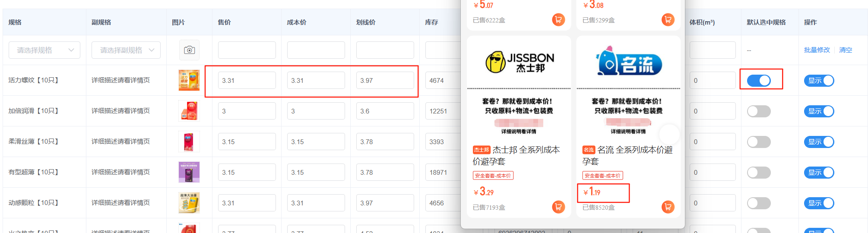The height and width of the screenshot is (233, 868).
Task: Add the ¥5.07 product to cart
Action: pos(558,19)
